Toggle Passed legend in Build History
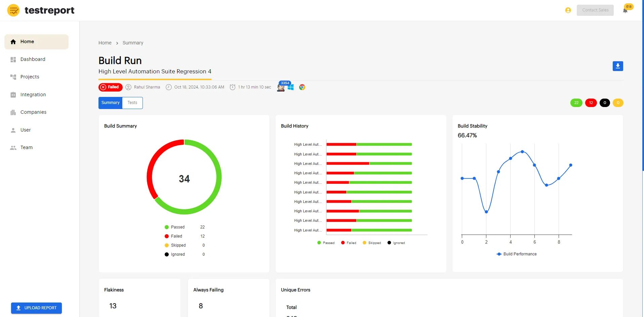 coord(326,243)
